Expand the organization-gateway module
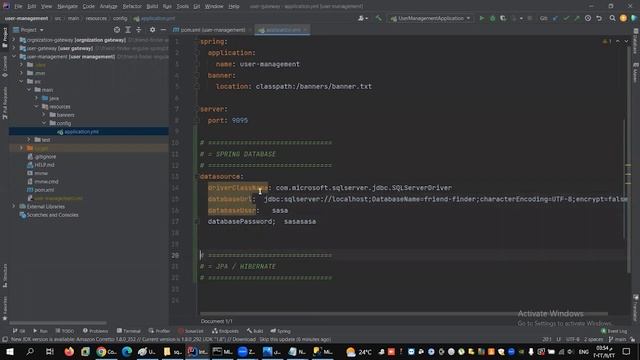This screenshot has height=360, width=640. tap(14, 40)
